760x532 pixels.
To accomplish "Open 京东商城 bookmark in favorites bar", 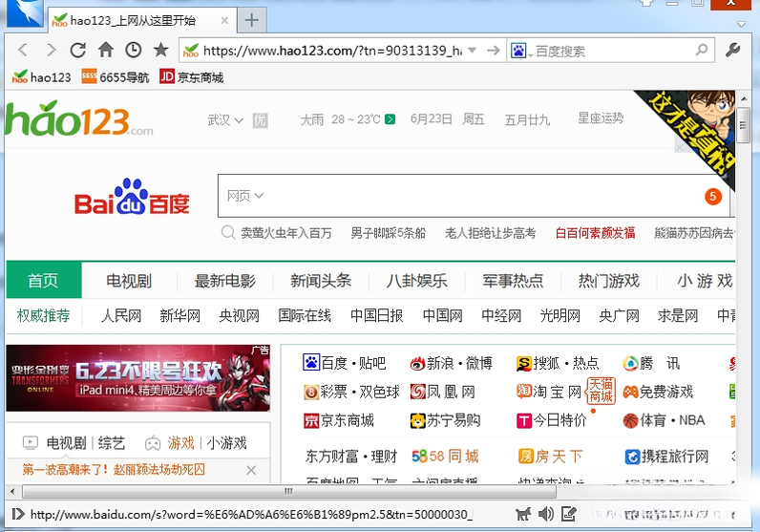I will [x=192, y=77].
